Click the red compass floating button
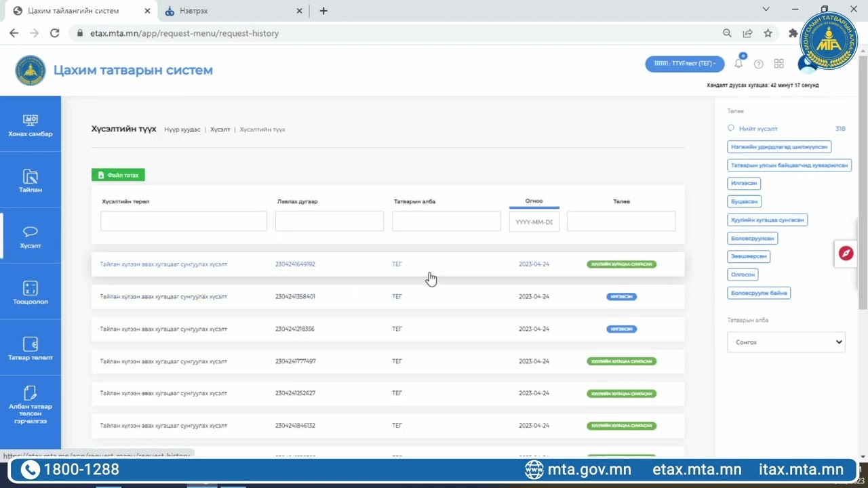 [846, 253]
